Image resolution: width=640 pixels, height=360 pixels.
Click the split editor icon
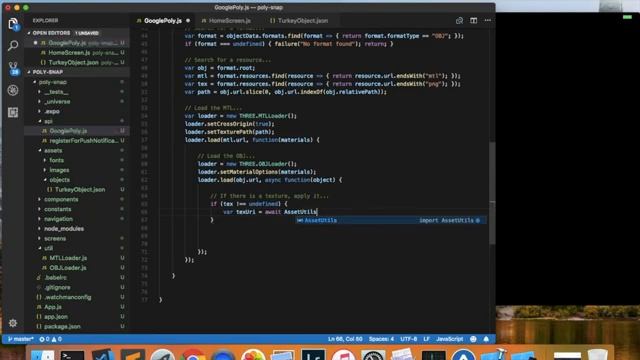pos(473,20)
